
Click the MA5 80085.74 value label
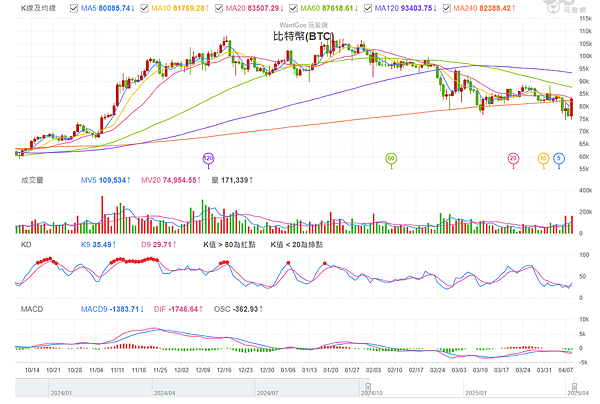[108, 8]
